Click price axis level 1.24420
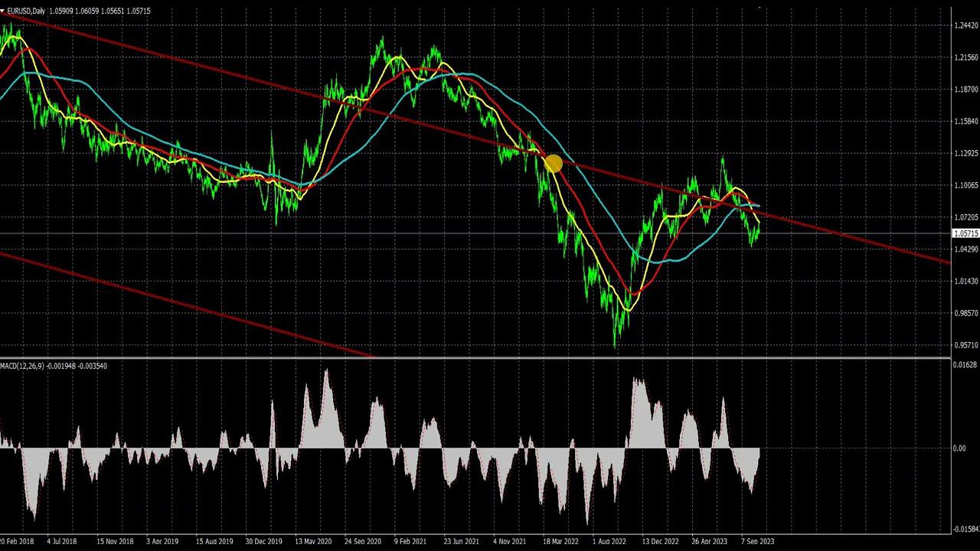 click(966, 25)
